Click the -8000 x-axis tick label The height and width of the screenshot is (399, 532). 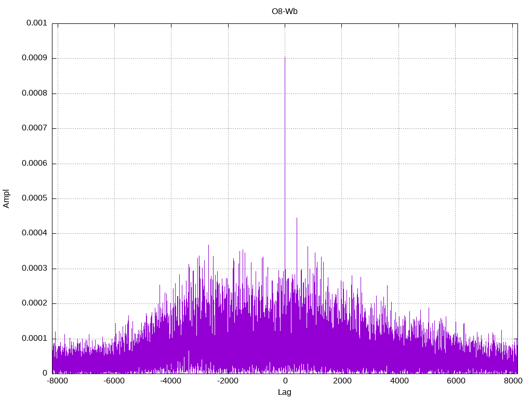56,381
